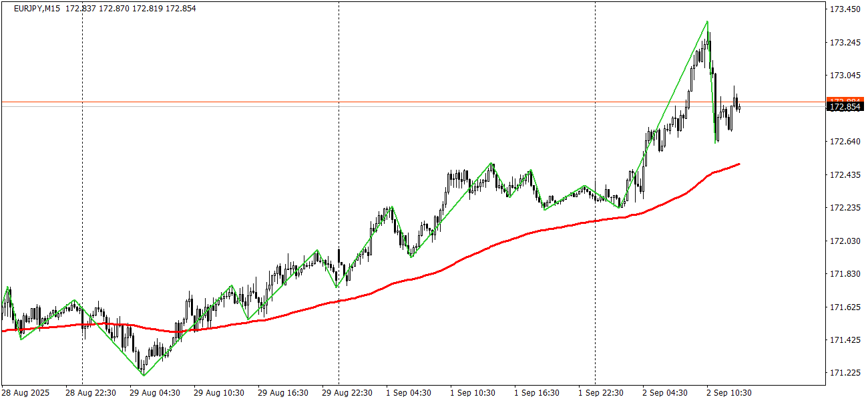The height and width of the screenshot is (401, 868).
Task: Click the 1 Sep 10:30 time label
Action: tap(473, 392)
